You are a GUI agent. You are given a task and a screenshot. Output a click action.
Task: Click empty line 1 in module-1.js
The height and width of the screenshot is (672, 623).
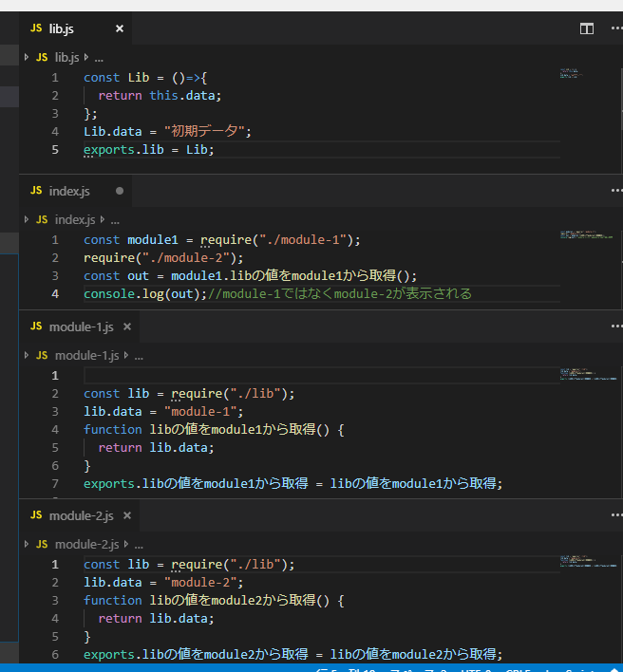coord(322,376)
